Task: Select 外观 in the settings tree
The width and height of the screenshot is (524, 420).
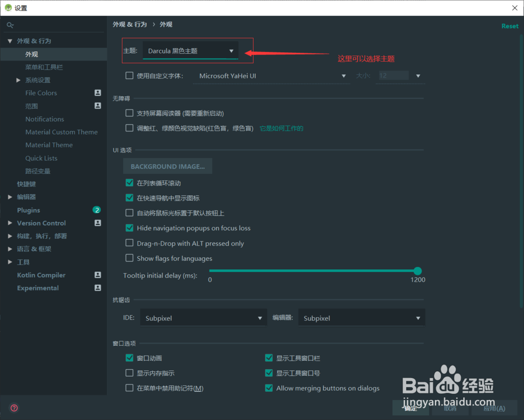Action: pyautogui.click(x=53, y=54)
